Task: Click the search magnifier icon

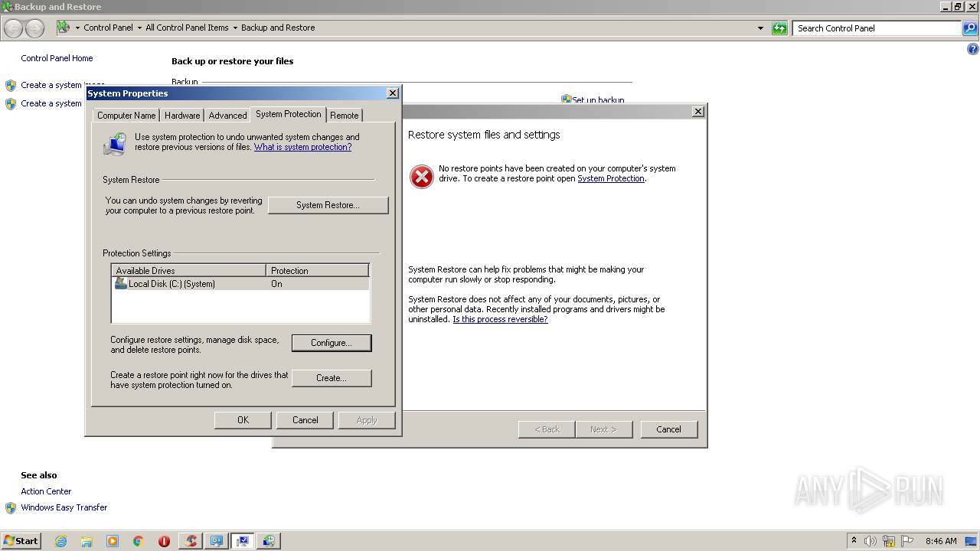Action: (970, 28)
